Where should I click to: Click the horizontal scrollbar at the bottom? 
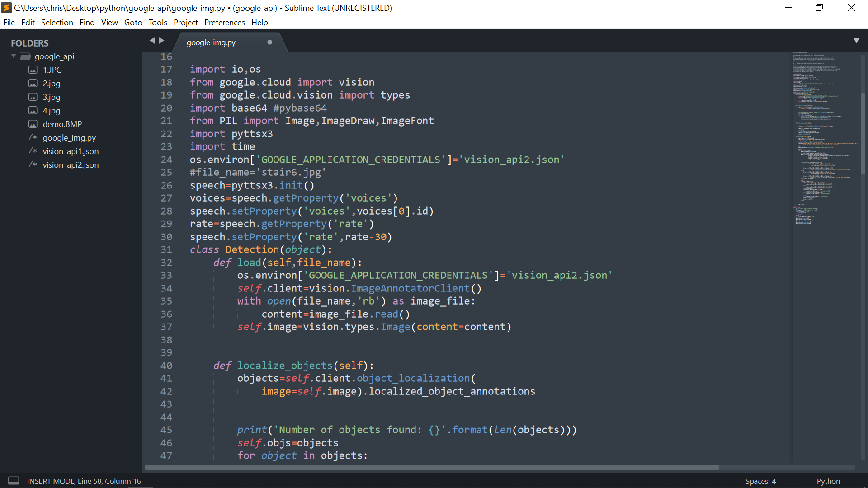[432, 468]
